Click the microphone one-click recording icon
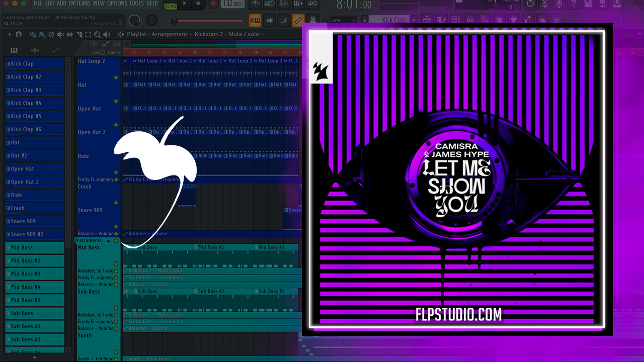644x362 pixels. 558,5
